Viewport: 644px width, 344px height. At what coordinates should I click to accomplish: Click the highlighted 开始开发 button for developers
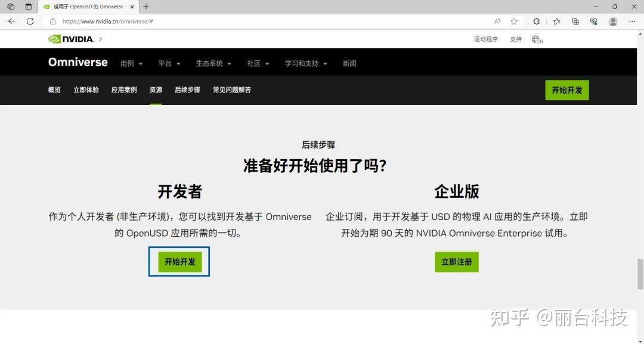click(x=179, y=261)
